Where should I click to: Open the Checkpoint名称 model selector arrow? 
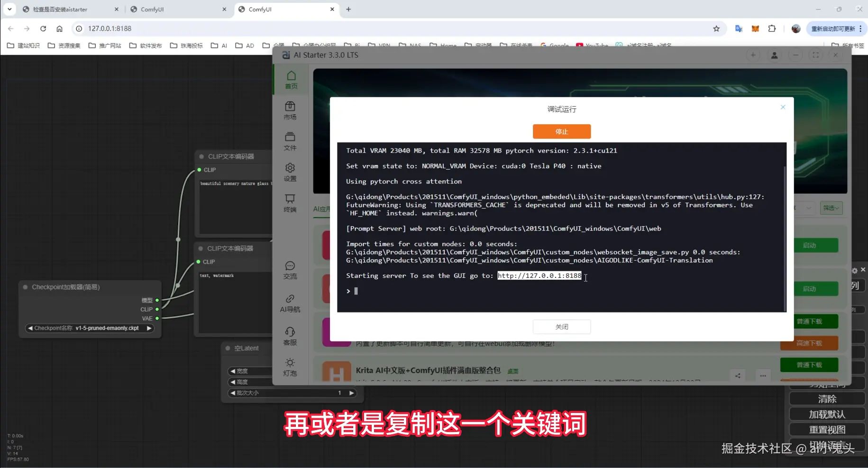[148, 328]
